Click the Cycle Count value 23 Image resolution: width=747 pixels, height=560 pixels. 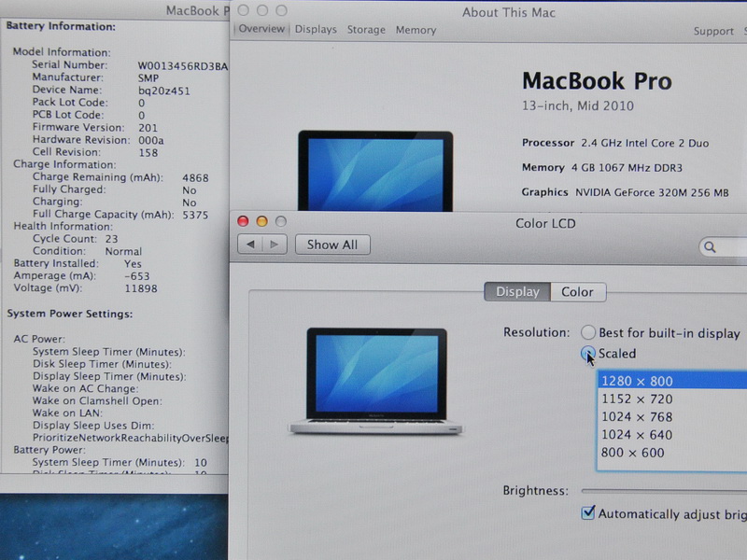coord(111,239)
